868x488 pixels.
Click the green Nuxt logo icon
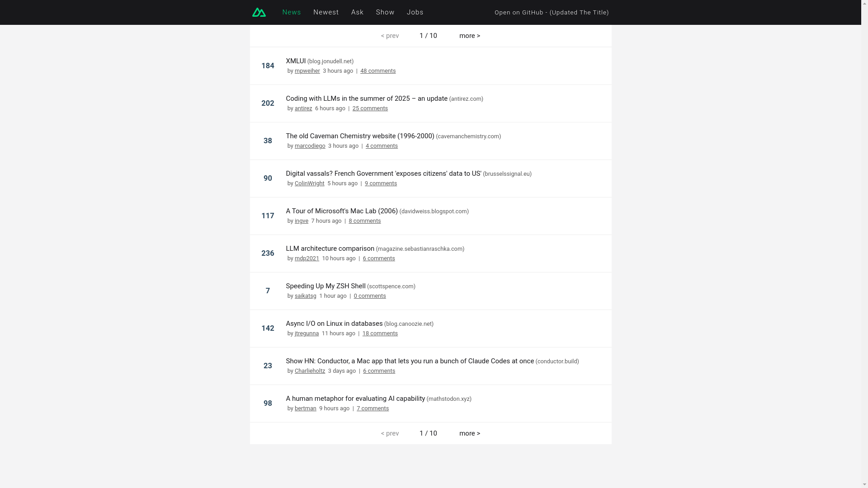pos(259,12)
